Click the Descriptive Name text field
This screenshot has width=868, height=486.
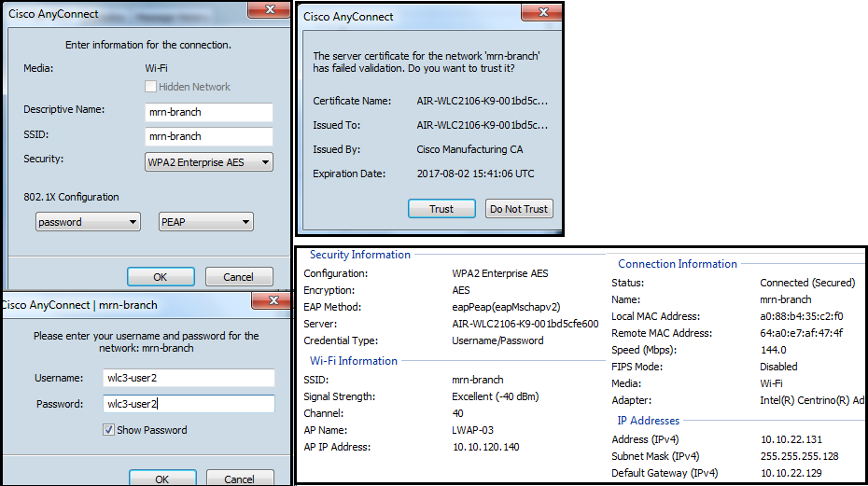coord(209,112)
